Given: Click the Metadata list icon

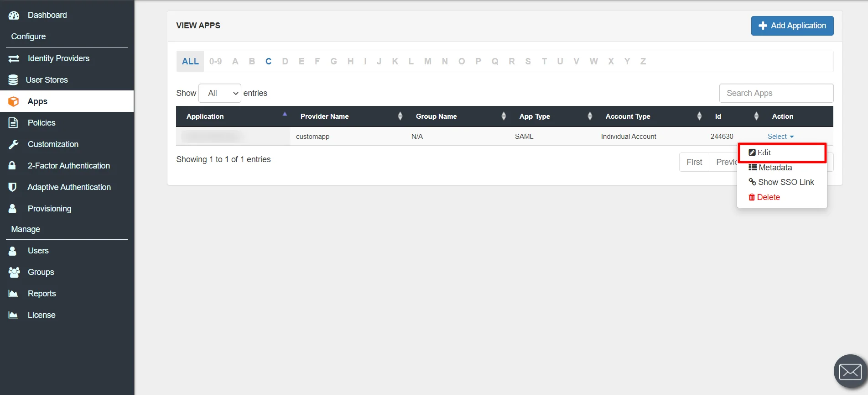Looking at the screenshot, I should (x=753, y=168).
